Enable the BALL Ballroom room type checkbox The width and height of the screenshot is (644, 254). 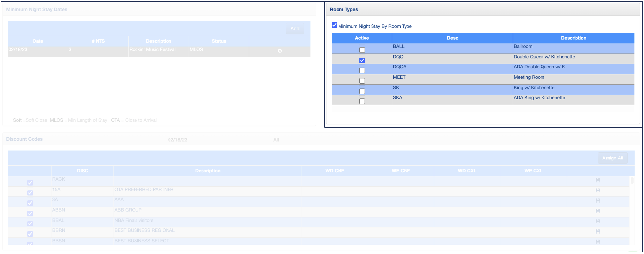click(362, 50)
